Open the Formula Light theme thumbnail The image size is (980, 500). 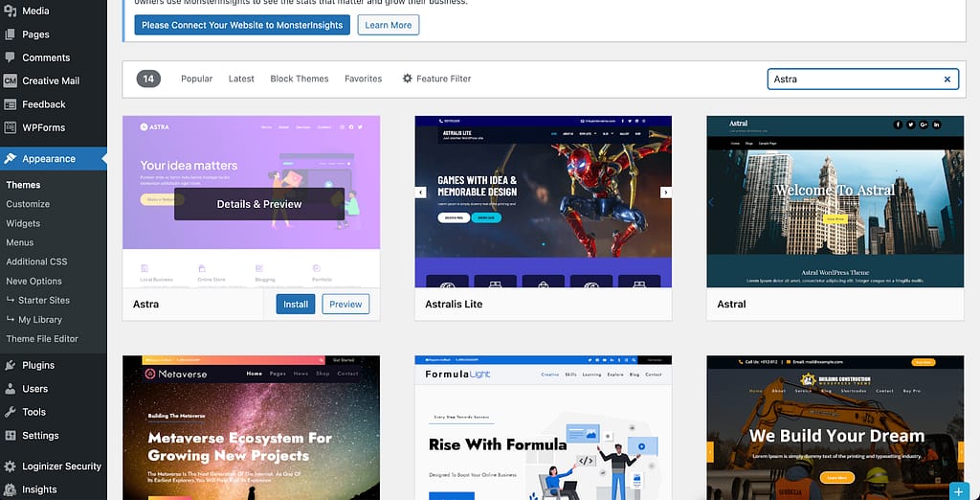[x=544, y=427]
